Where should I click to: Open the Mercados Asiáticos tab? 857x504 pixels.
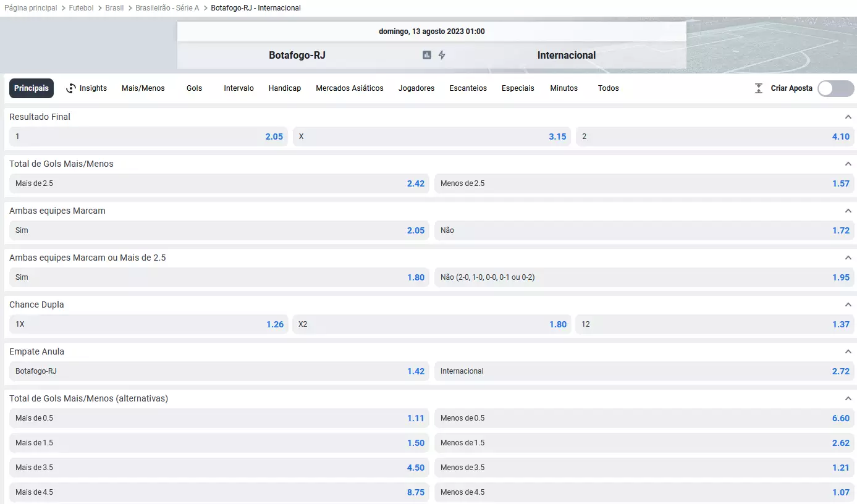(349, 88)
